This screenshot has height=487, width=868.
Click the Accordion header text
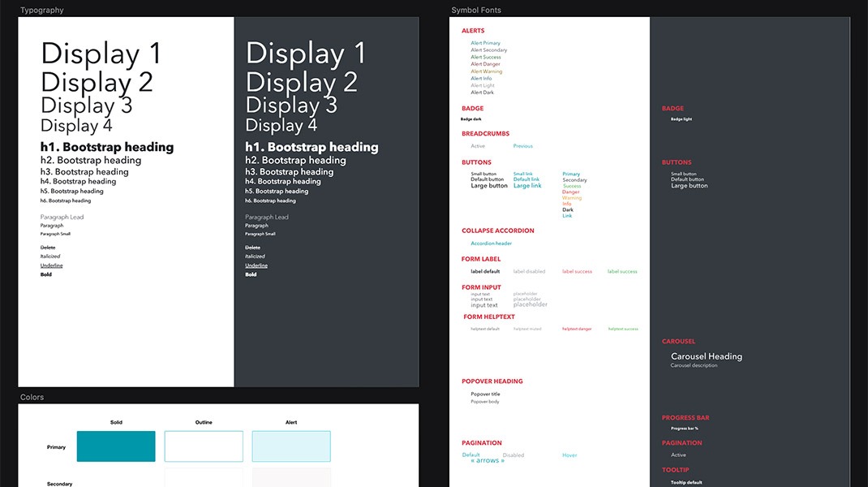click(x=492, y=243)
